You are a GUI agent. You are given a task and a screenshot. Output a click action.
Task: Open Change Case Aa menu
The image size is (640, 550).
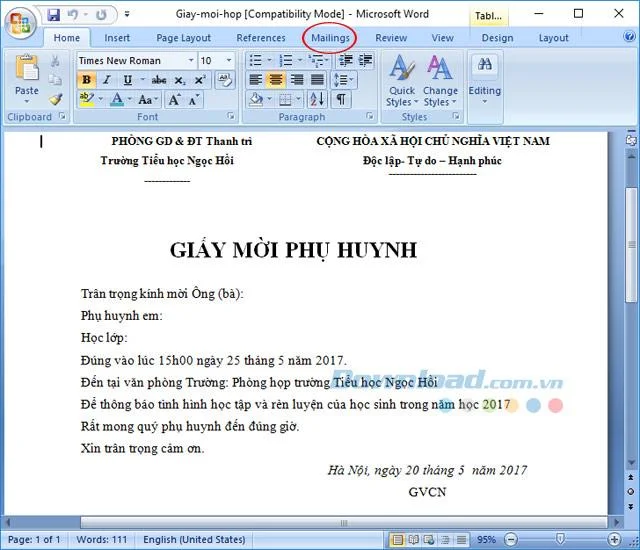[147, 100]
